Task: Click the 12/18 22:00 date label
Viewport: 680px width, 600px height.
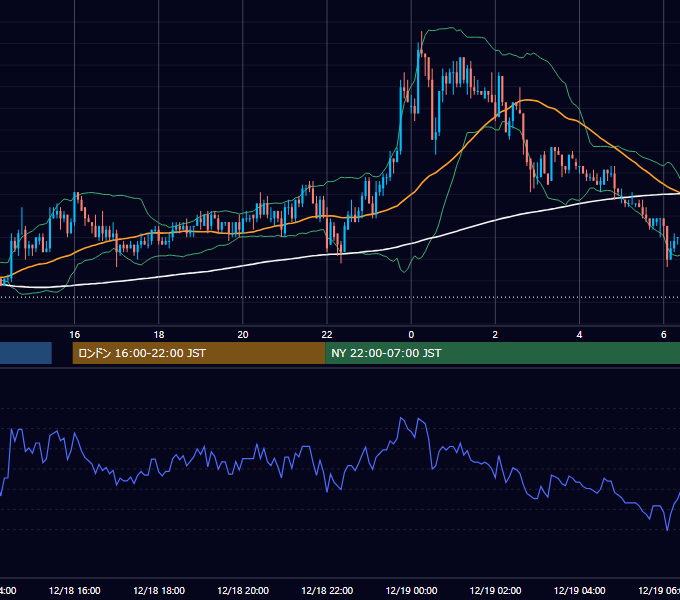Action: pos(327,590)
